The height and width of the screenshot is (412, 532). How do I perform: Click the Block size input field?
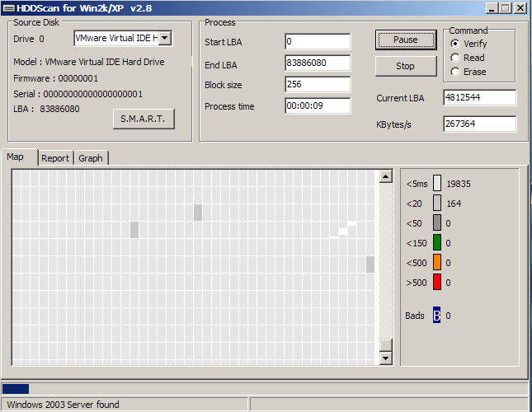click(318, 84)
